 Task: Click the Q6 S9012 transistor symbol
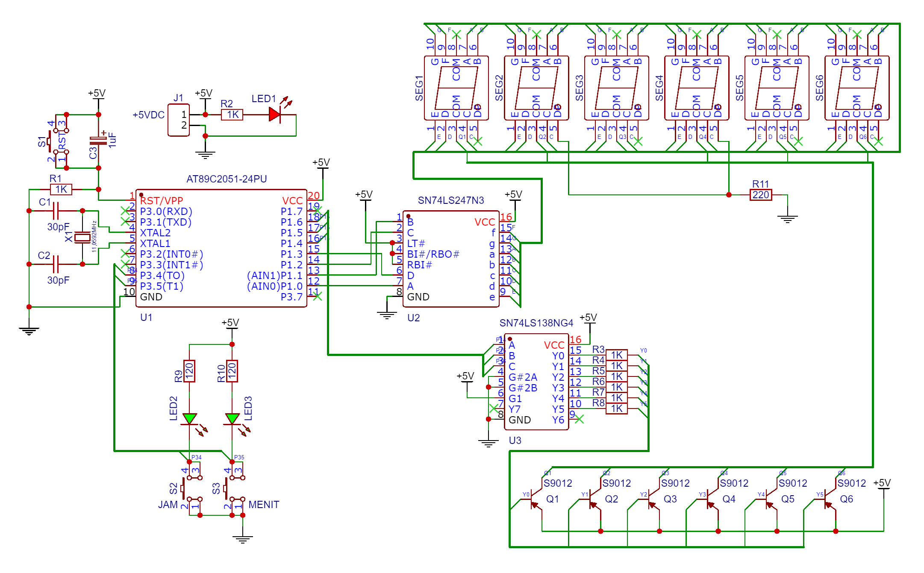click(x=830, y=499)
